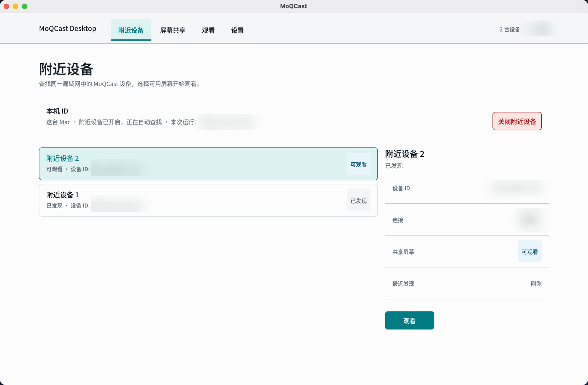Click the 设备 ID label in detail panel
588x385 pixels.
click(401, 188)
